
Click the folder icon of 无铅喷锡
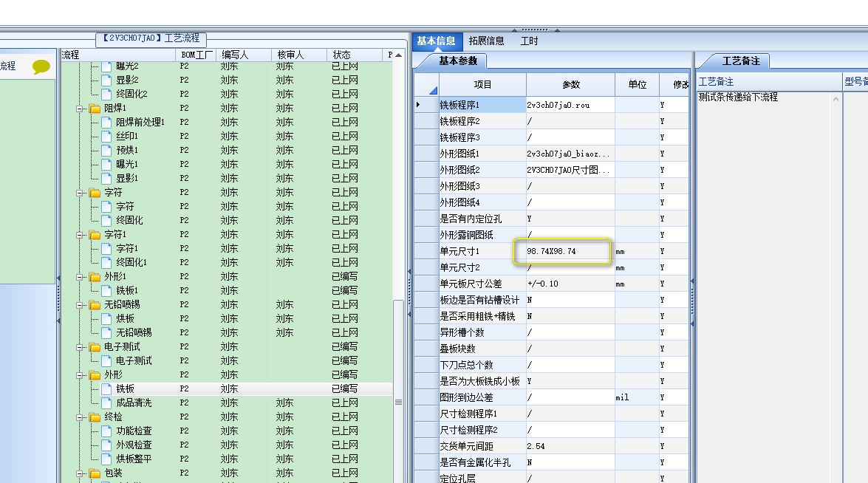[x=95, y=305]
